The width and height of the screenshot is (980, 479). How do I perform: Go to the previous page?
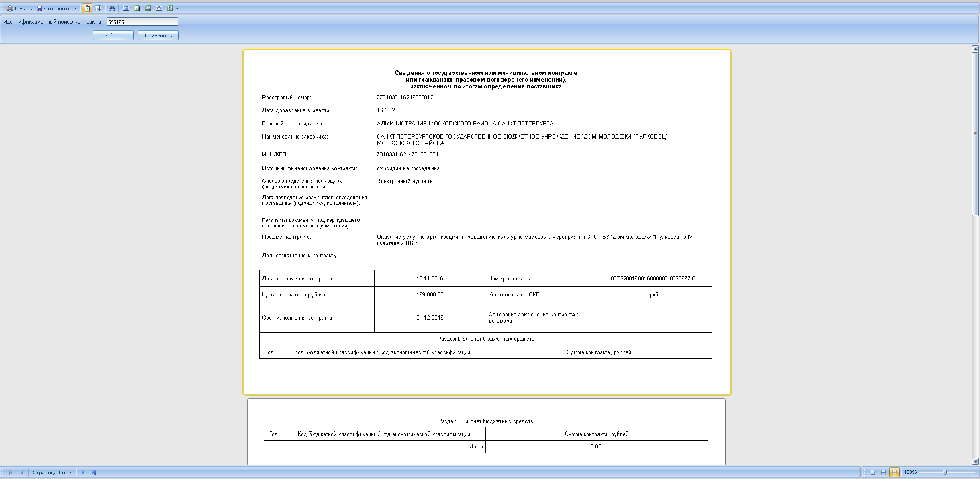pyautogui.click(x=21, y=472)
